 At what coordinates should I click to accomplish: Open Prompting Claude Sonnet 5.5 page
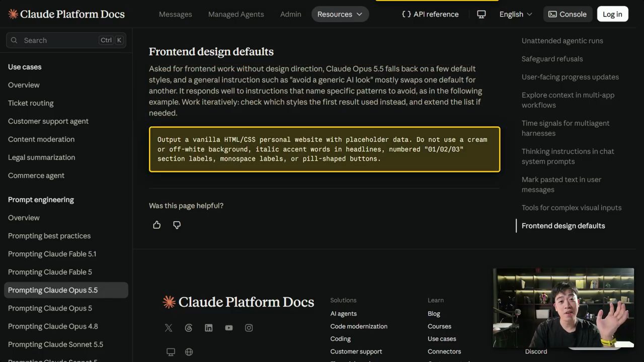click(55, 344)
